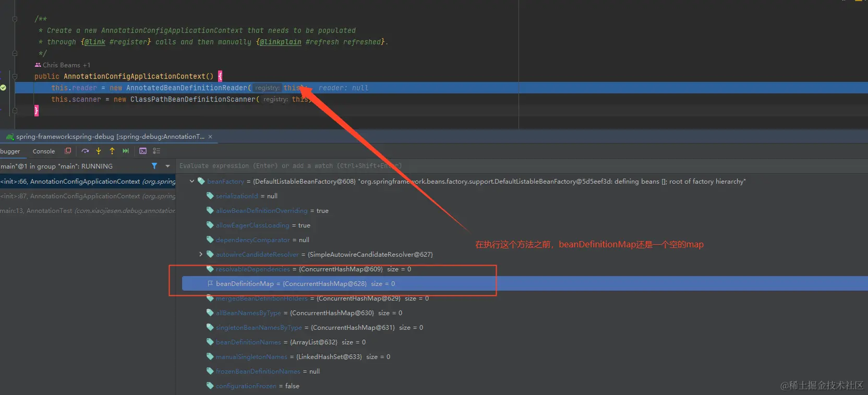Open the Evaluate Expression dialog icon
Screen dimensions: 868x395
pyautogui.click(x=143, y=151)
